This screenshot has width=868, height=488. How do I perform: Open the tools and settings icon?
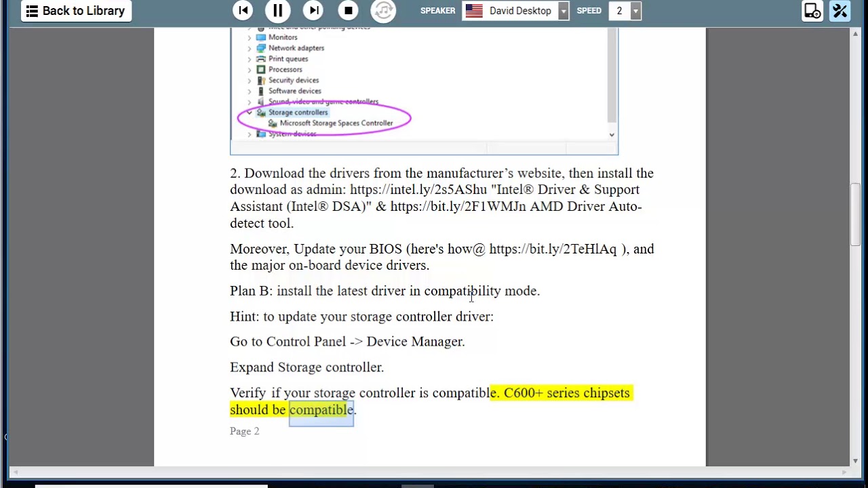click(x=840, y=11)
